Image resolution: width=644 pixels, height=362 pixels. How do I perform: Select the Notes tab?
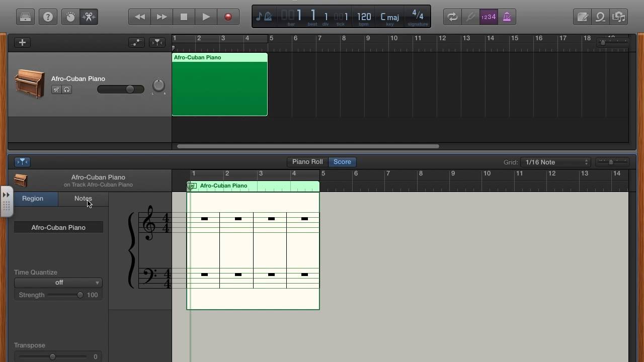click(83, 199)
